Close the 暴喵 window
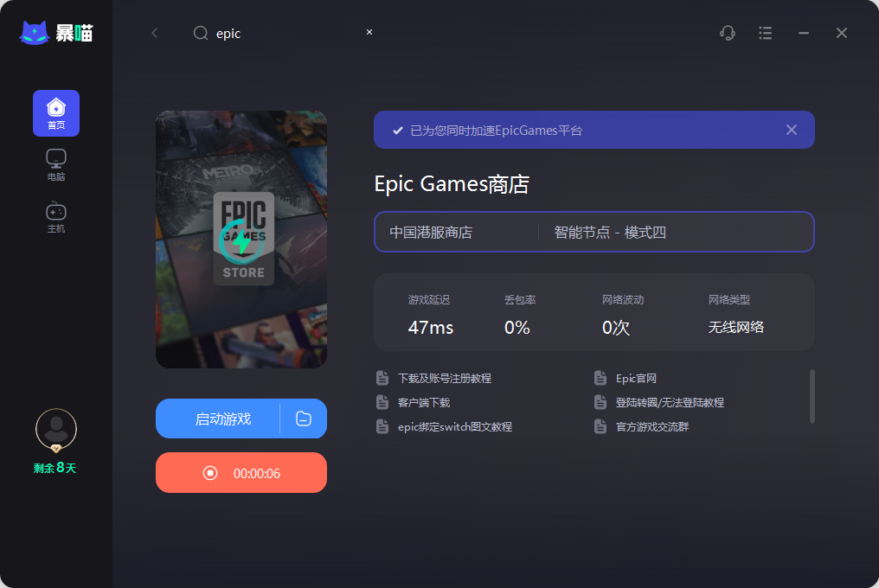Image resolution: width=879 pixels, height=588 pixels. 842,33
